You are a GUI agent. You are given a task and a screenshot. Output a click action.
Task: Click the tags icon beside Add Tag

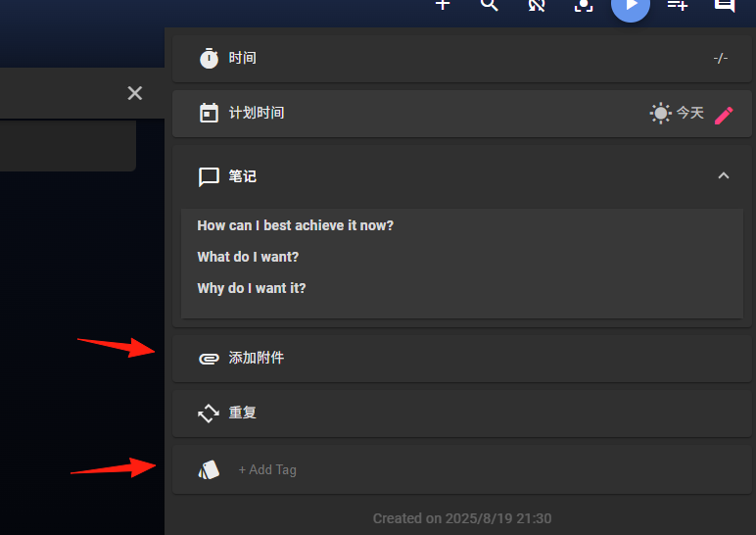(209, 470)
